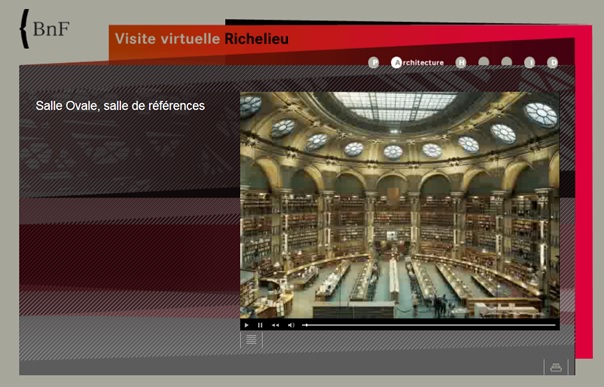The image size is (604, 387).
Task: Select the D navigation circle
Action: 552,62
